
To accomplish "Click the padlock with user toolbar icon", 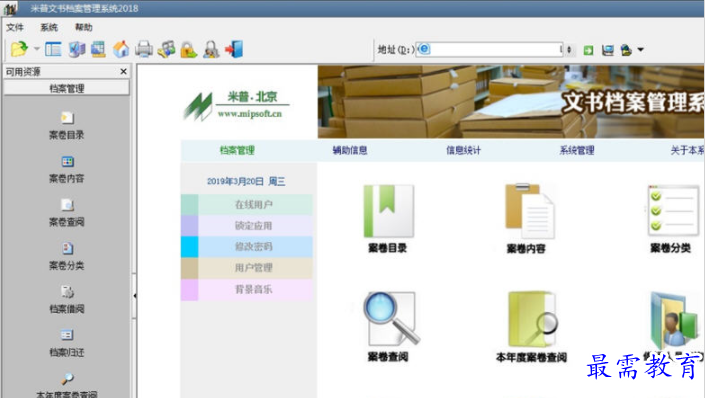I will [x=211, y=50].
